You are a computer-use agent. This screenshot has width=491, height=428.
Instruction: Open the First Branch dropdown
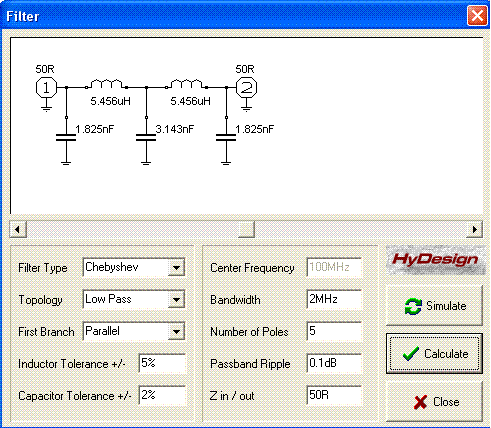pyautogui.click(x=176, y=331)
